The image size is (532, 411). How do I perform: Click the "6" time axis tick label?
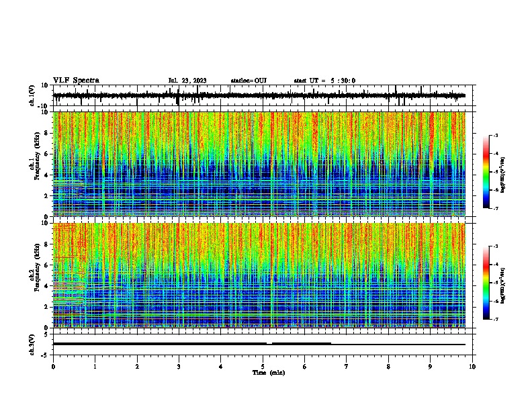click(305, 367)
